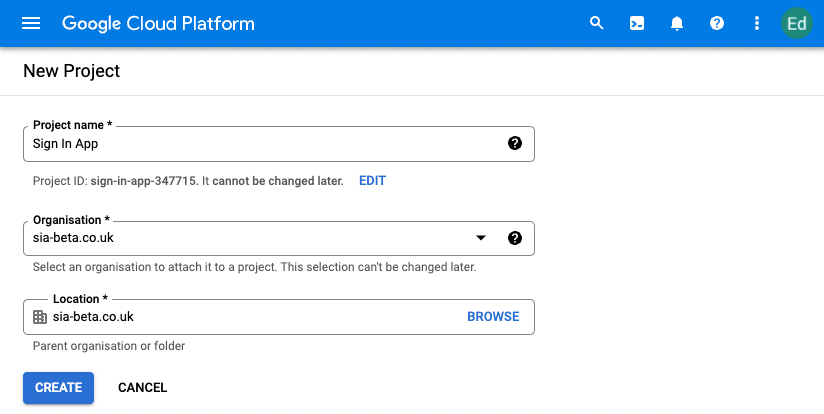This screenshot has height=414, width=824.
Task: Create the new project
Action: pos(58,388)
